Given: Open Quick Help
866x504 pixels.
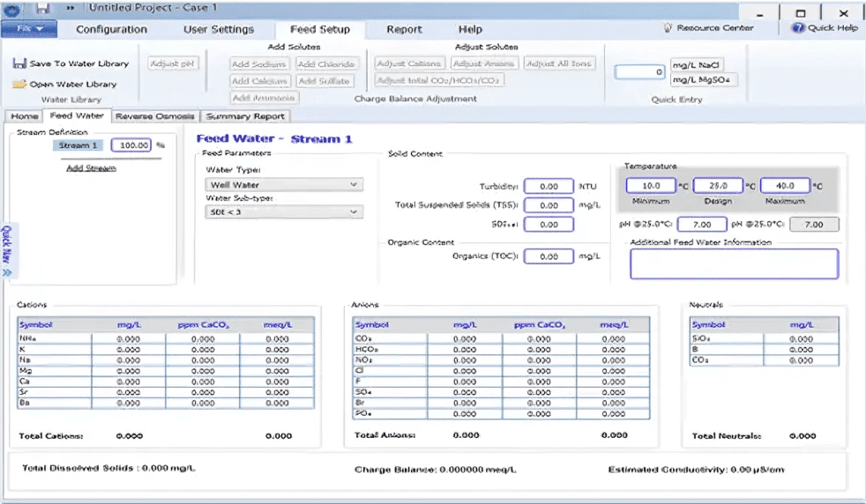Looking at the screenshot, I should [x=825, y=27].
